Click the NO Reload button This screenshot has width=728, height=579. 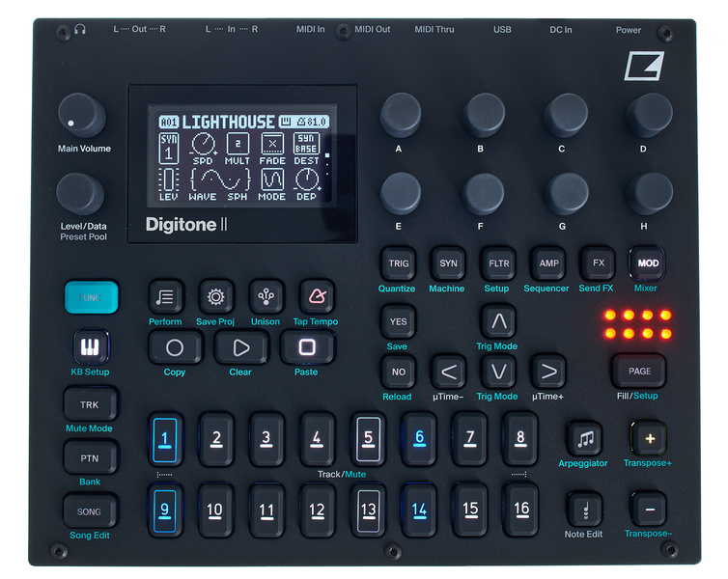[x=399, y=372]
